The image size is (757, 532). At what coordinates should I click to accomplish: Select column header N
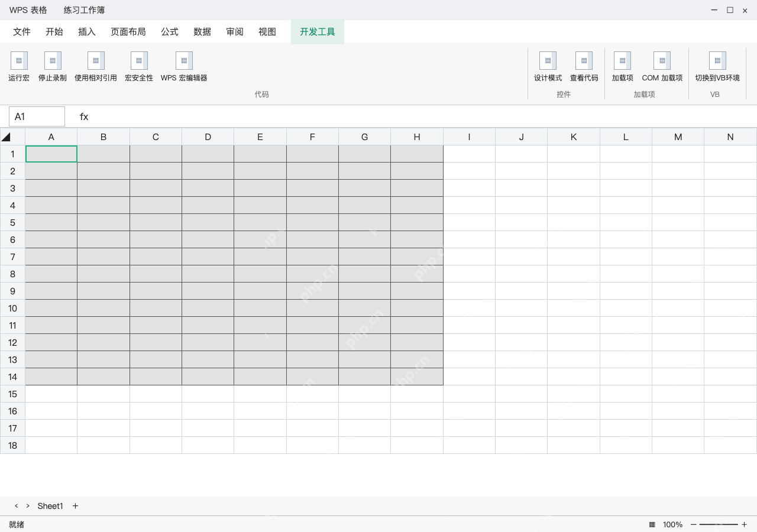(730, 137)
